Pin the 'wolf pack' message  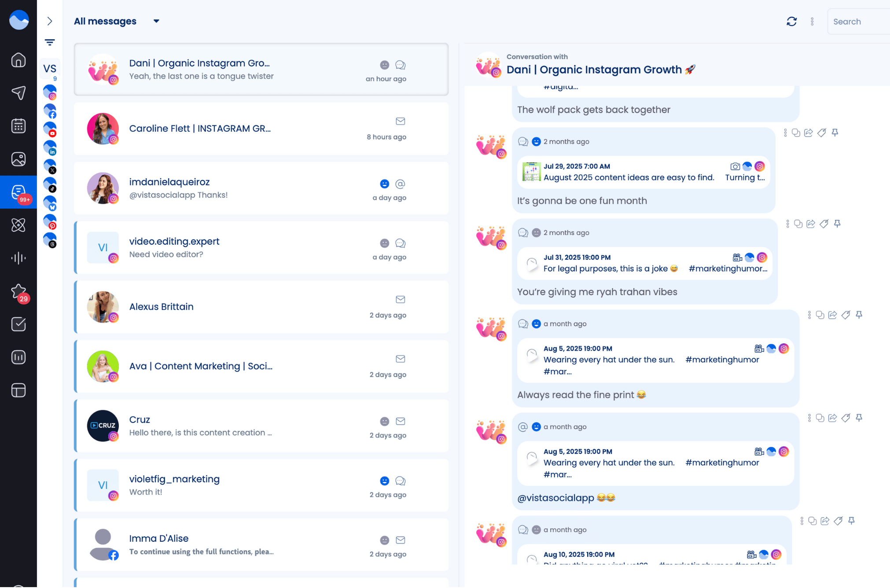[x=835, y=132]
